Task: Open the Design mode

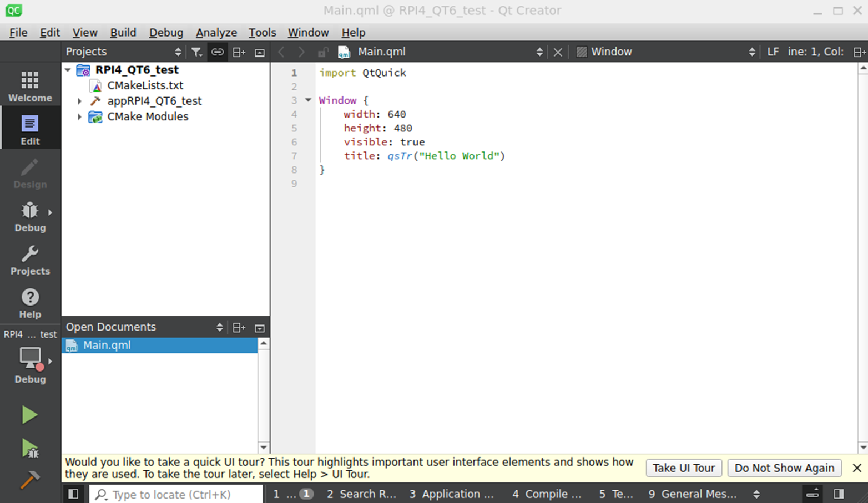Action: point(30,173)
